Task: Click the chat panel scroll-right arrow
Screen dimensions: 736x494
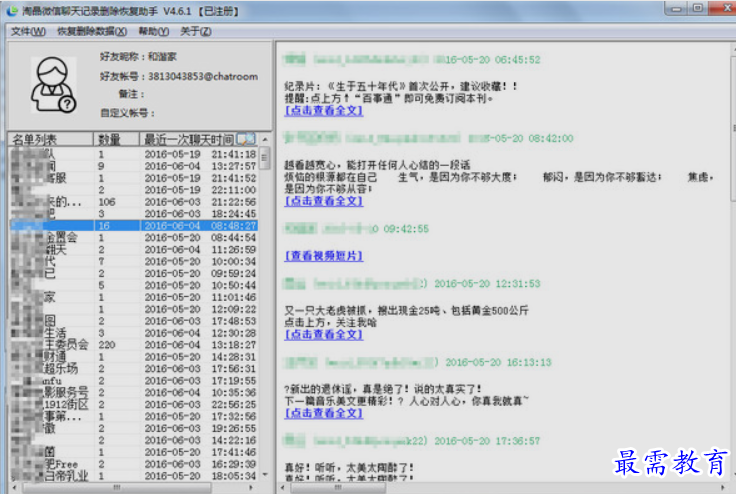Action: pos(724,488)
